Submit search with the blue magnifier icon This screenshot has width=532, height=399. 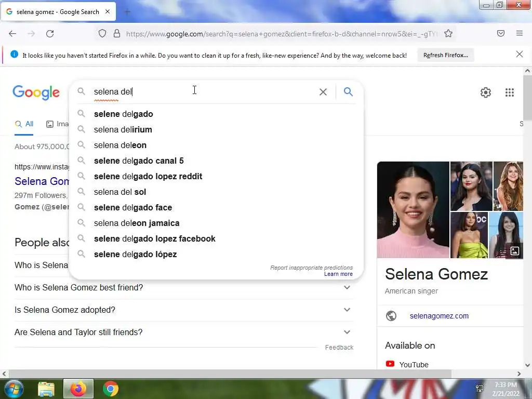(348, 91)
